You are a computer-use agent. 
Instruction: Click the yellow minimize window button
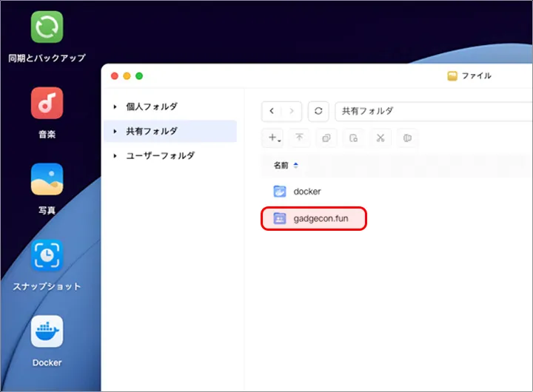click(x=127, y=75)
